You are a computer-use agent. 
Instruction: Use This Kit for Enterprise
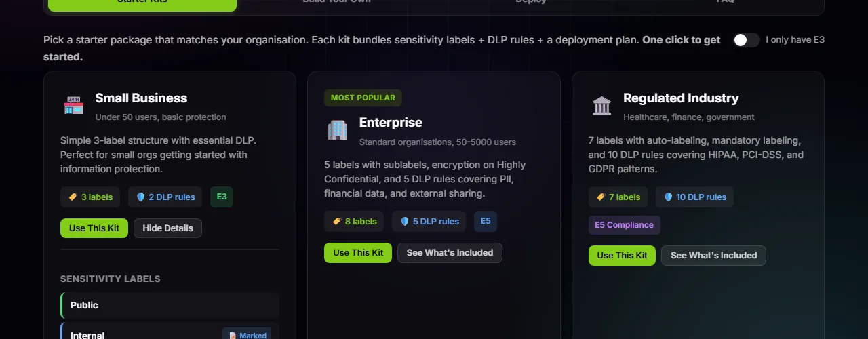pyautogui.click(x=358, y=253)
